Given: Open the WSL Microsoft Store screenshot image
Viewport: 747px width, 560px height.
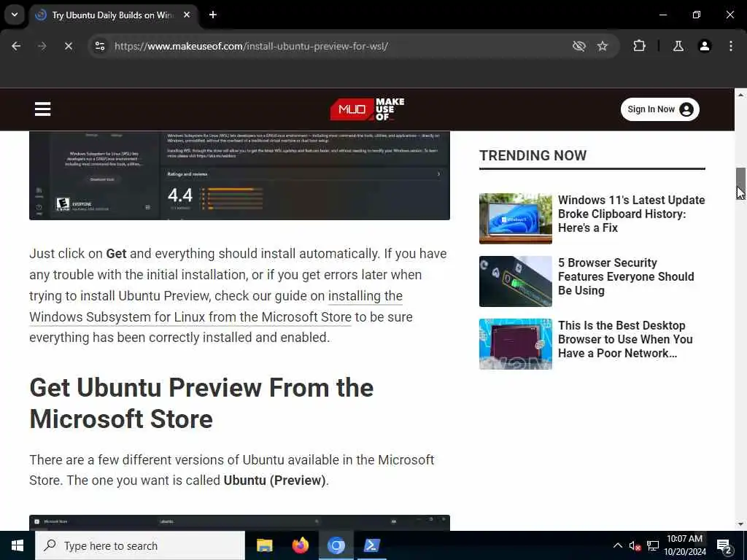Looking at the screenshot, I should coord(239,175).
